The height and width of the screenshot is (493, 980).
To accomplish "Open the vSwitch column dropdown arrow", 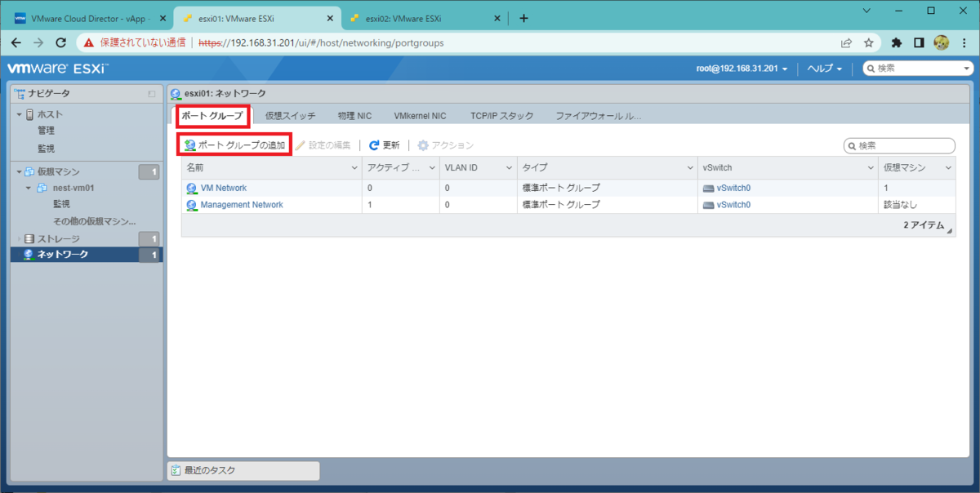I will coord(871,167).
